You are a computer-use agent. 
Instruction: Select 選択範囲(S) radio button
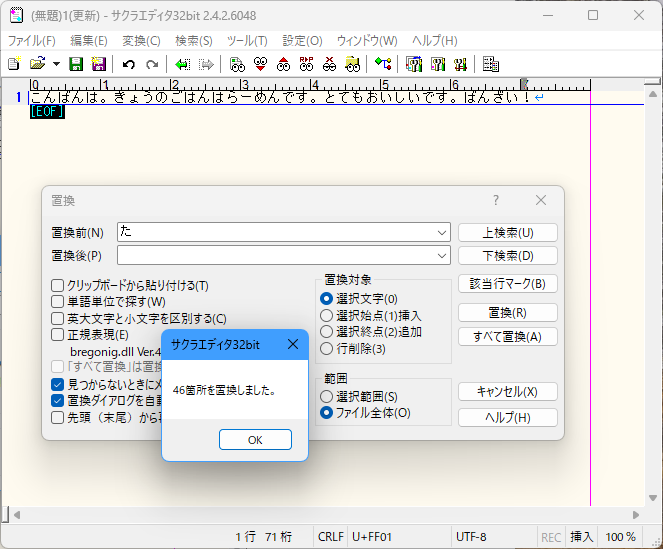(326, 396)
